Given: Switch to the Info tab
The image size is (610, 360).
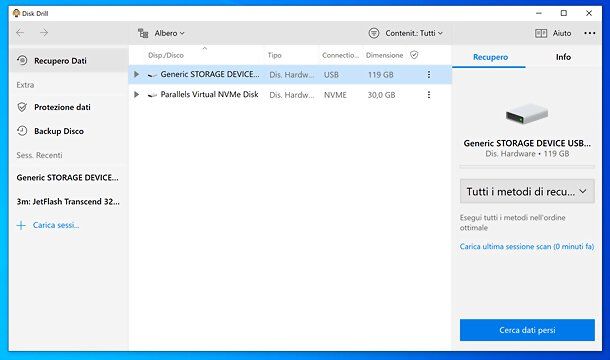Looking at the screenshot, I should [563, 57].
